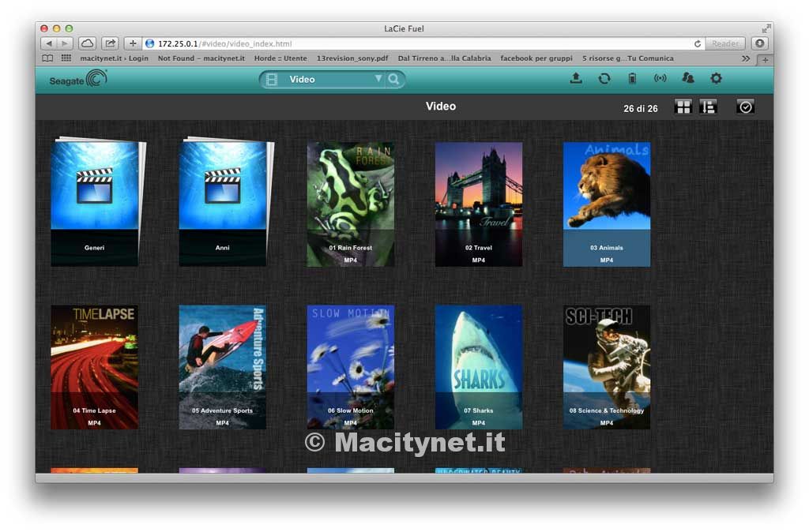Enter fullscreen with window resize arrows
Viewport: 809px width, 532px height.
tap(766, 29)
